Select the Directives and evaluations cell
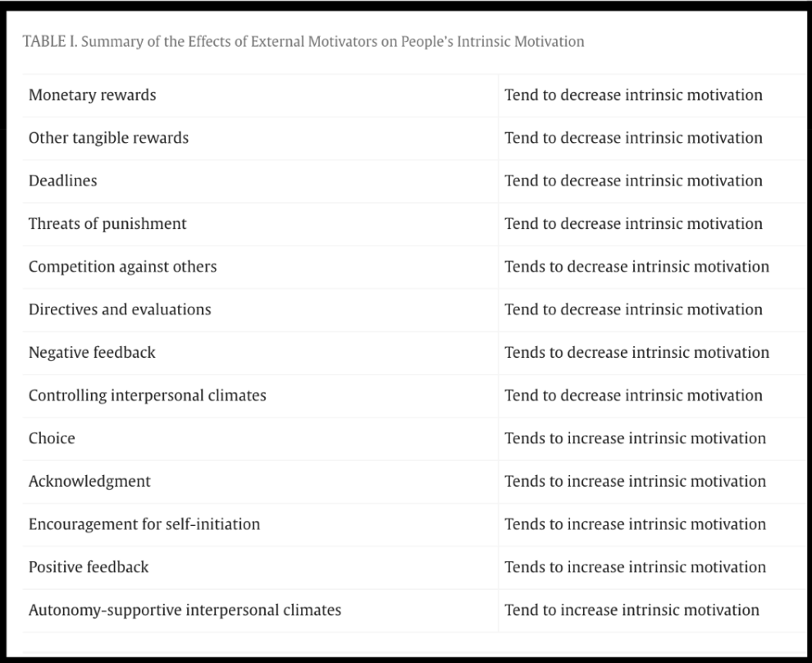This screenshot has height=663, width=812. (120, 309)
